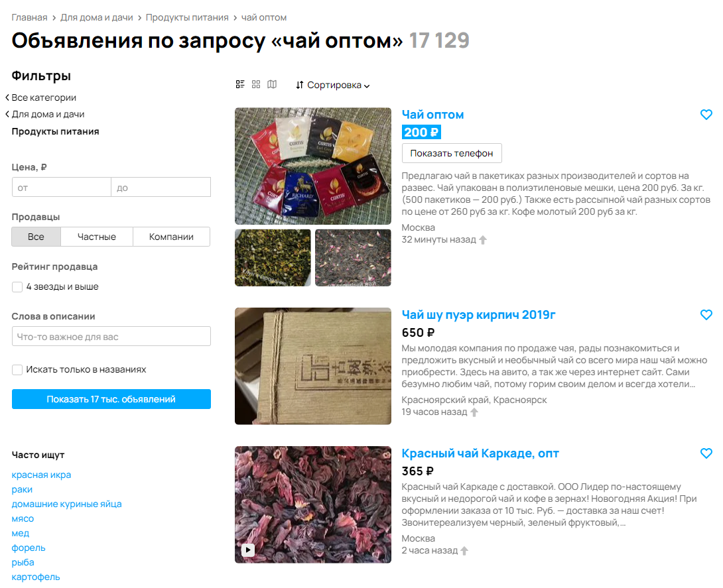Favorite the Чай шу пуэр кирпич listing

point(706,315)
